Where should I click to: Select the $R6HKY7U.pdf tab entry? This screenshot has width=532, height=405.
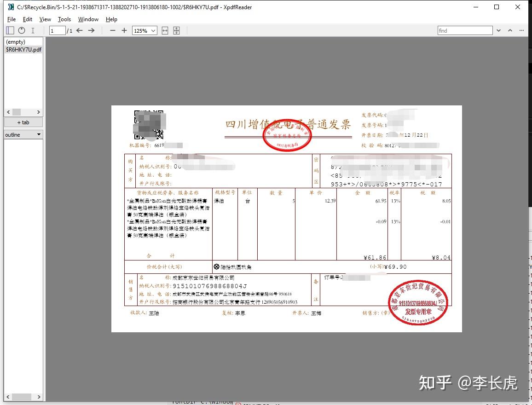point(24,50)
